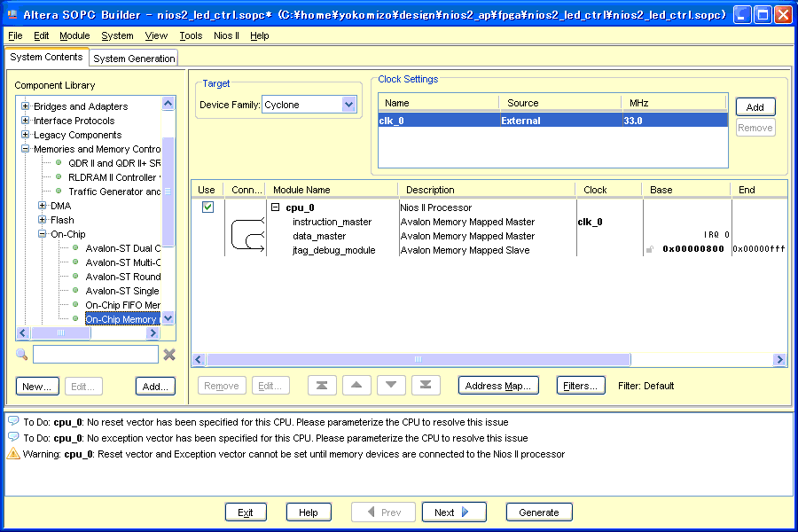Click the To Do icon for reset vector message

13,421
